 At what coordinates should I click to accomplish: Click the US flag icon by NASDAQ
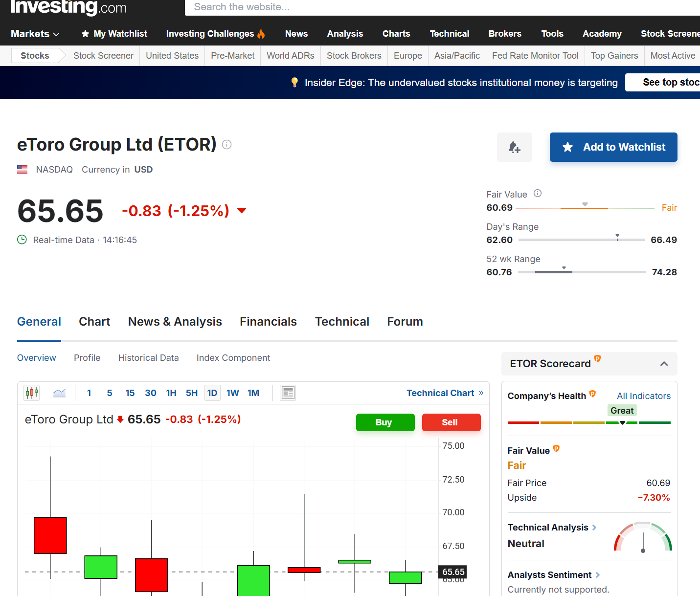(23, 170)
